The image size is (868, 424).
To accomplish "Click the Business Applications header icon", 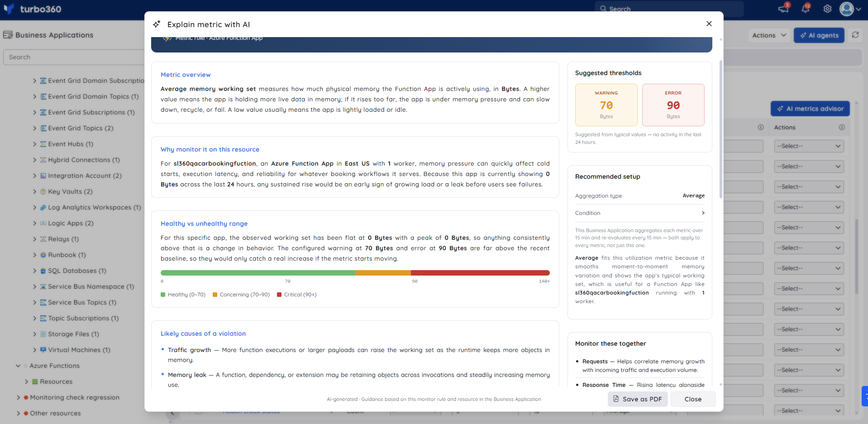I will tap(8, 35).
